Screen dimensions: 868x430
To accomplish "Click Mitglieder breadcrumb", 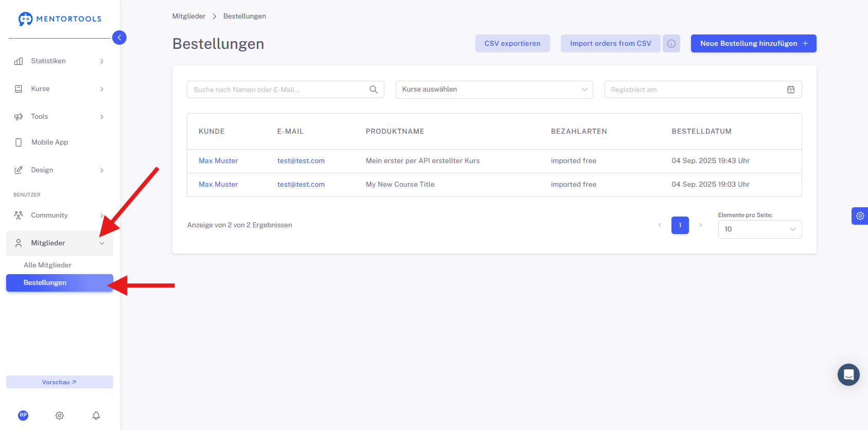I will point(189,16).
